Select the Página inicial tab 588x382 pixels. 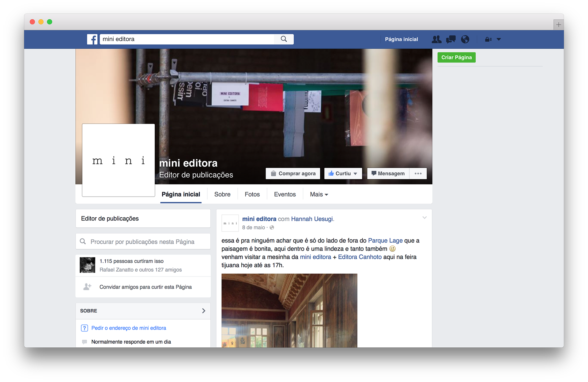point(181,194)
